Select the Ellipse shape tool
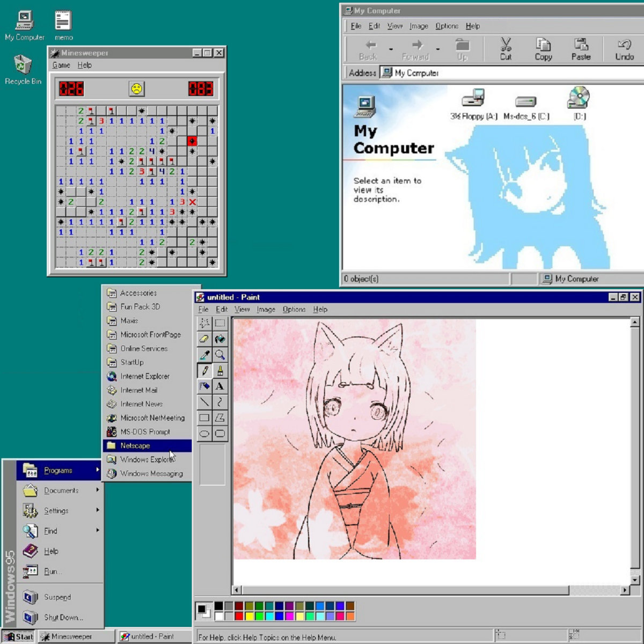The height and width of the screenshot is (644, 644). pos(204,434)
